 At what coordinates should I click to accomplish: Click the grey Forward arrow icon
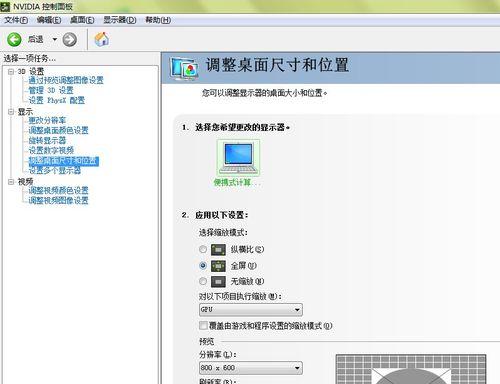tap(70, 40)
